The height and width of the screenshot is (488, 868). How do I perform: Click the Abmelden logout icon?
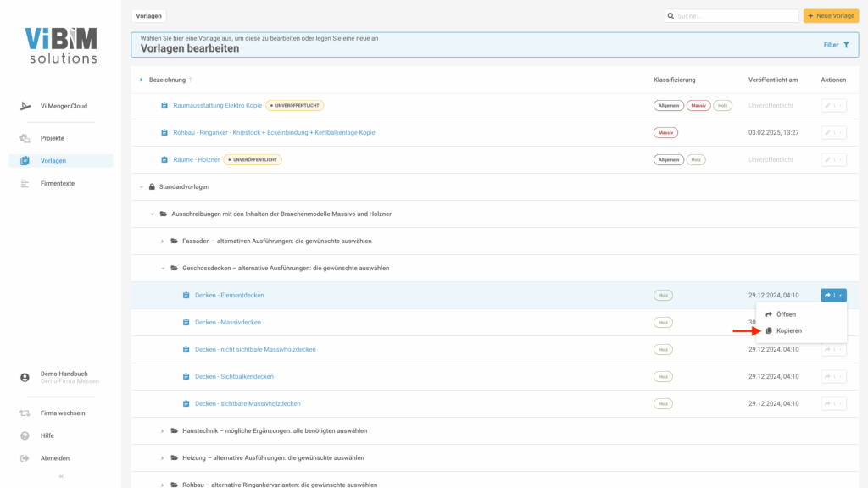[25, 458]
